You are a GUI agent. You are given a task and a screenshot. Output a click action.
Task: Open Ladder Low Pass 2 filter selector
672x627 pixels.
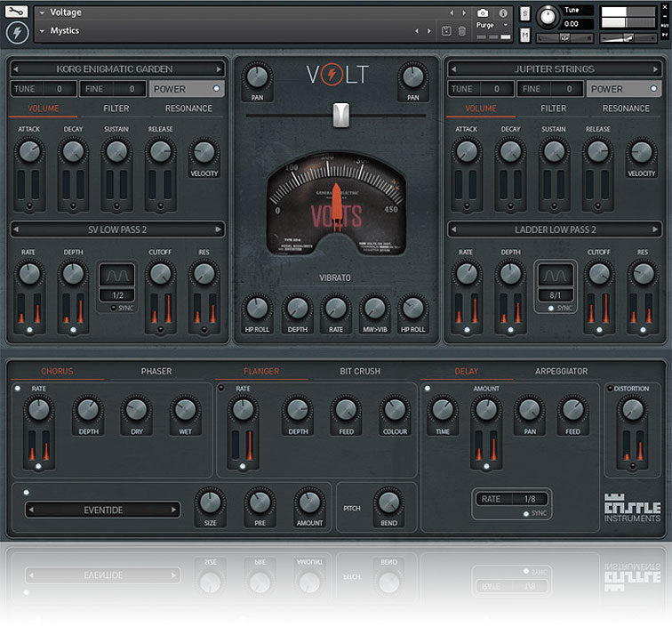(555, 229)
